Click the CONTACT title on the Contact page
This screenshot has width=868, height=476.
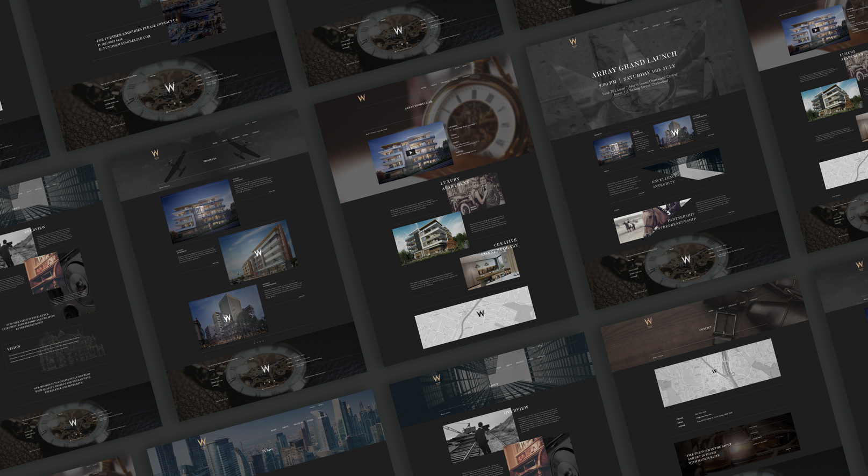pos(705,328)
